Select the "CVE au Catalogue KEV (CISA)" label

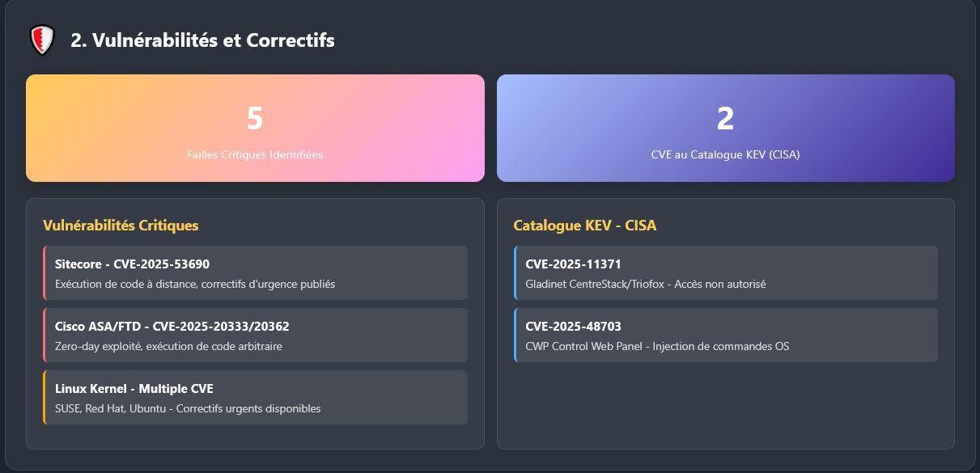725,154
